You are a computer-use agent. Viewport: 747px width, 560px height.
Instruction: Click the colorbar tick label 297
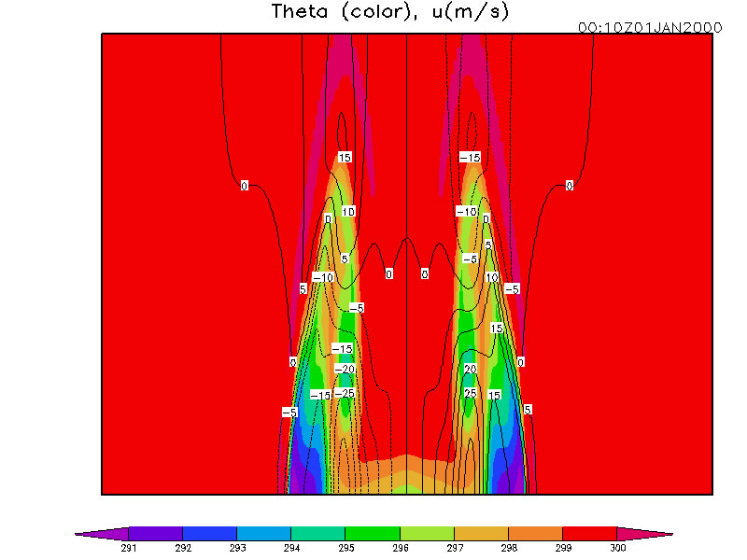[x=455, y=548]
